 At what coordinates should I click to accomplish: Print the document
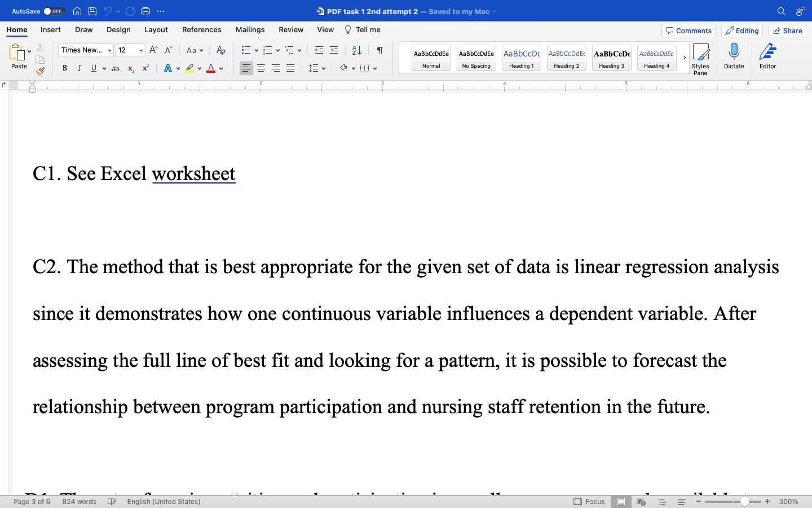[145, 11]
